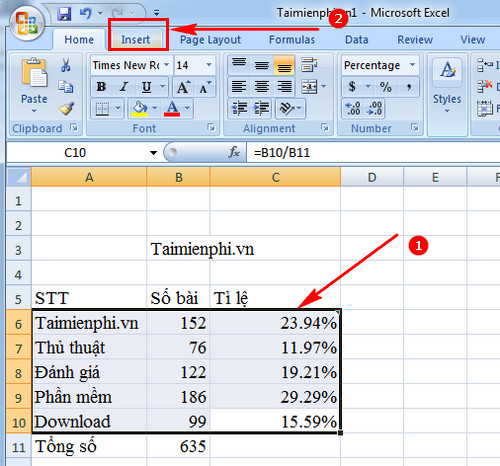Open the Page Layout tab
Viewport: 500px width, 466px height.
[210, 40]
